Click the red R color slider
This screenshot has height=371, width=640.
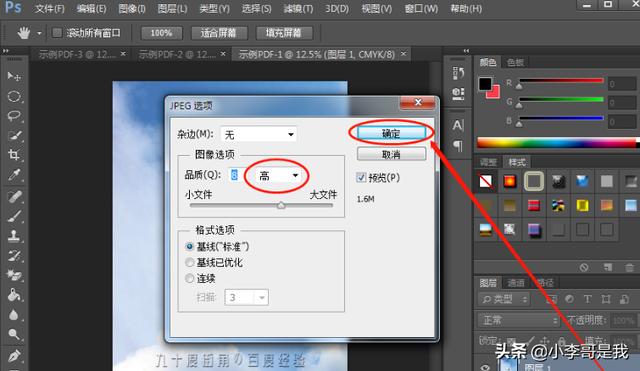pyautogui.click(x=561, y=81)
